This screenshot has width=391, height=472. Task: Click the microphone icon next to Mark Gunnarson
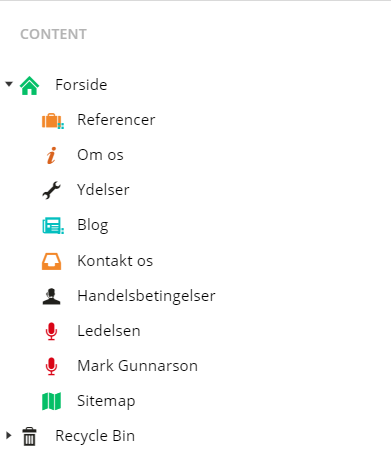[x=51, y=366]
